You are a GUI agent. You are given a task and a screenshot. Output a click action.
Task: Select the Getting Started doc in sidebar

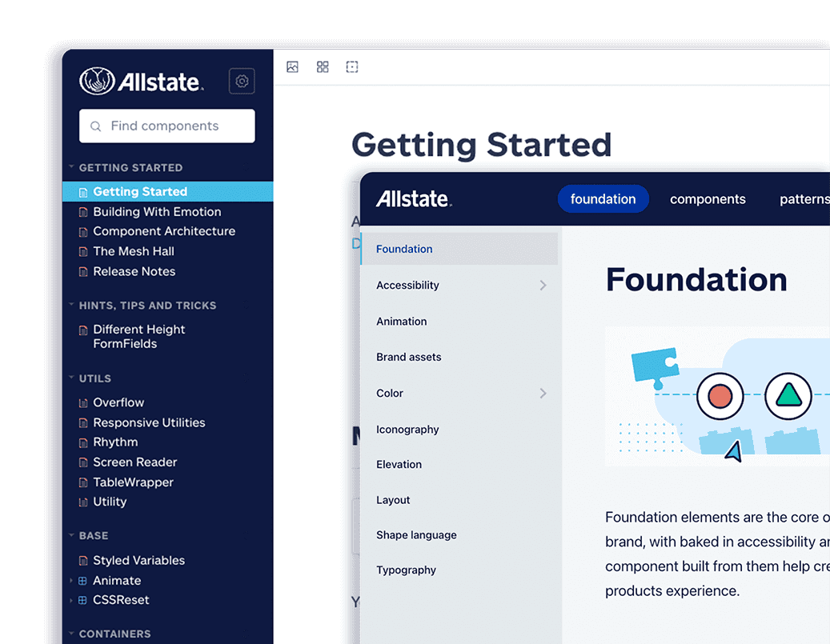point(168,191)
